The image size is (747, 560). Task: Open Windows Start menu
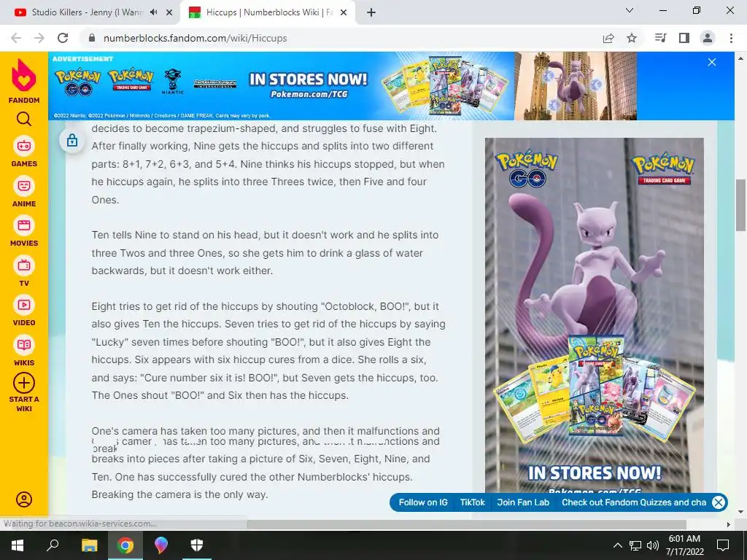click(18, 545)
